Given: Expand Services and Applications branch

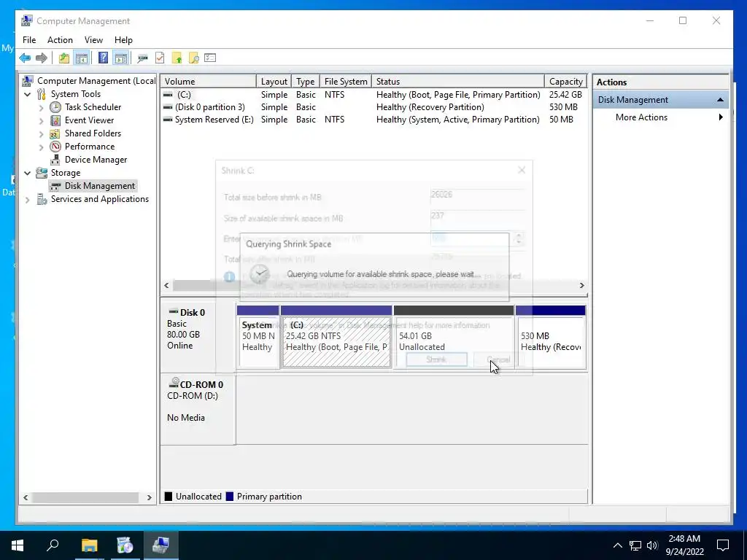Looking at the screenshot, I should pyautogui.click(x=28, y=200).
